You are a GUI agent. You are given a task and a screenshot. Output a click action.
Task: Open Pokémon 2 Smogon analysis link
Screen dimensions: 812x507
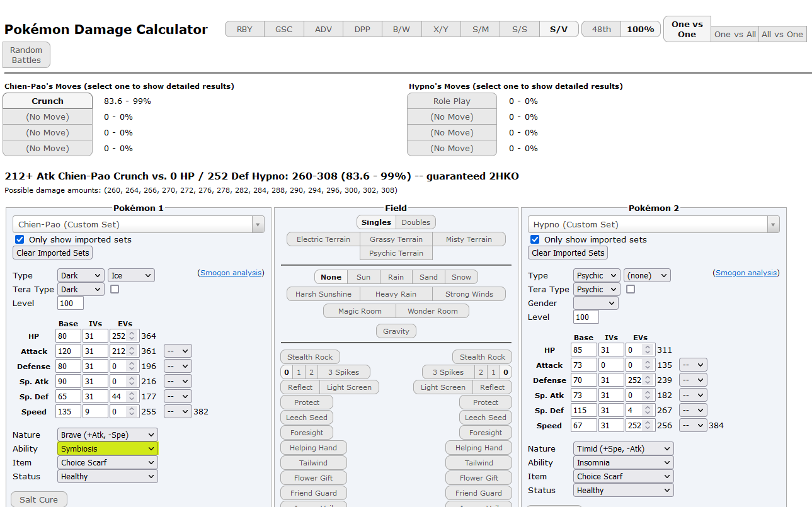pyautogui.click(x=746, y=273)
